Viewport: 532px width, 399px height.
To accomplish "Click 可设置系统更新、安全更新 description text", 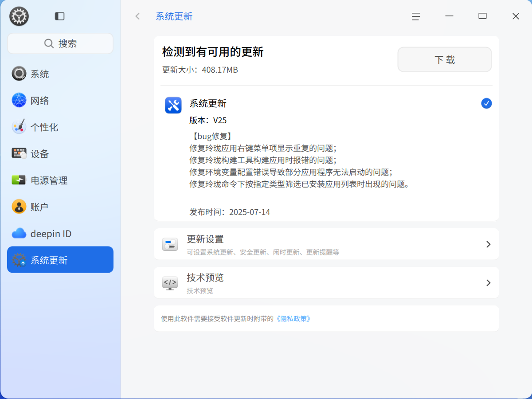I will pos(263,252).
